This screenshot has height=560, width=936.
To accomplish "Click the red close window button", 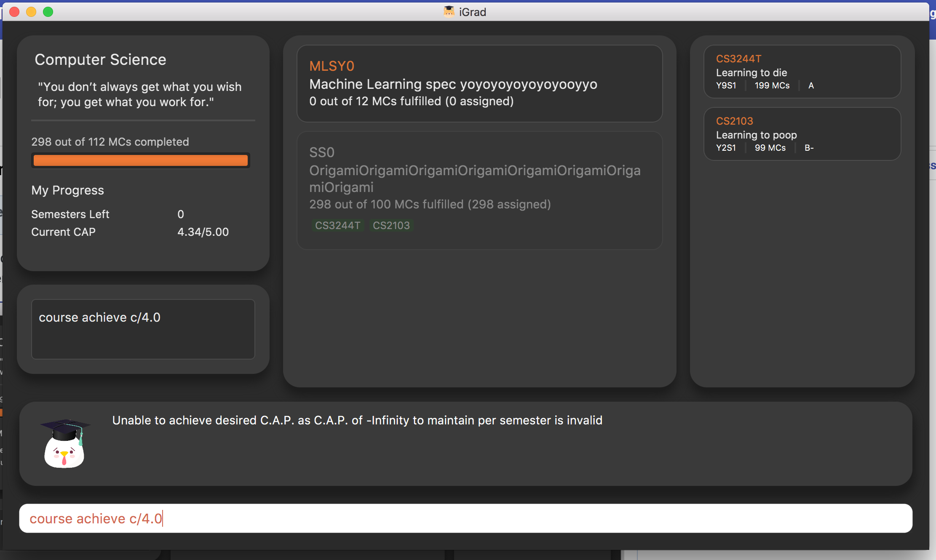I will point(14,12).
